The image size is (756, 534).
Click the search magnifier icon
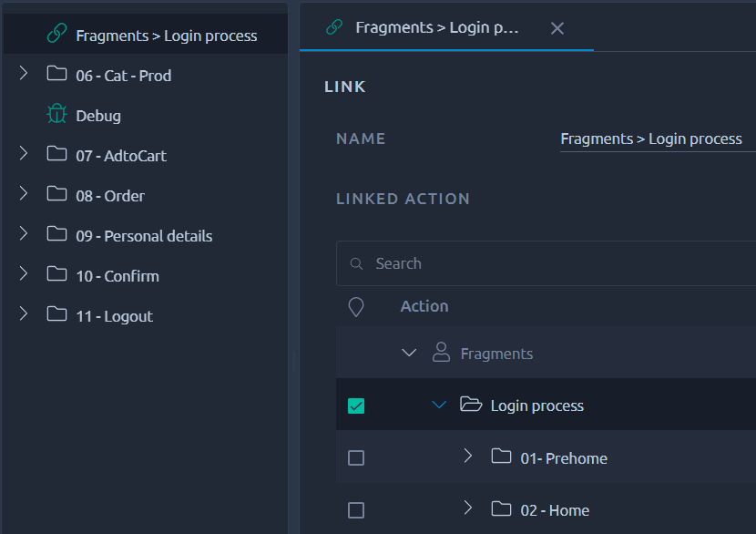pyautogui.click(x=356, y=263)
